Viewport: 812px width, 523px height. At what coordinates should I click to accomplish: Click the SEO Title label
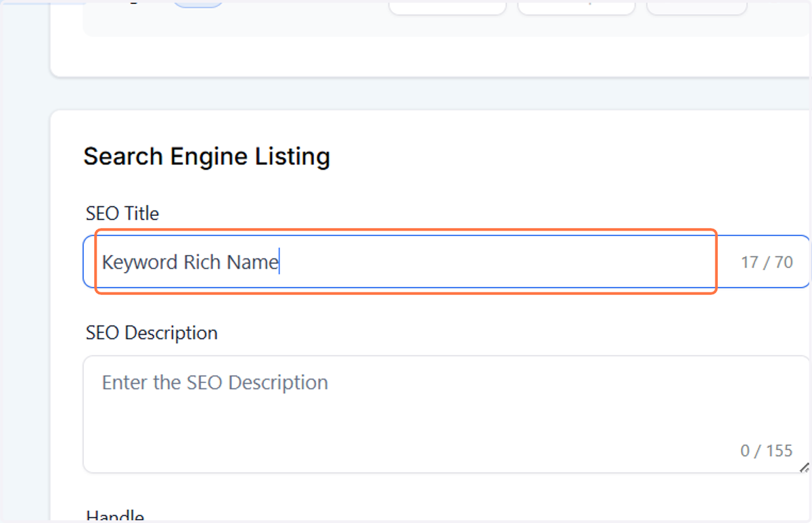[122, 214]
